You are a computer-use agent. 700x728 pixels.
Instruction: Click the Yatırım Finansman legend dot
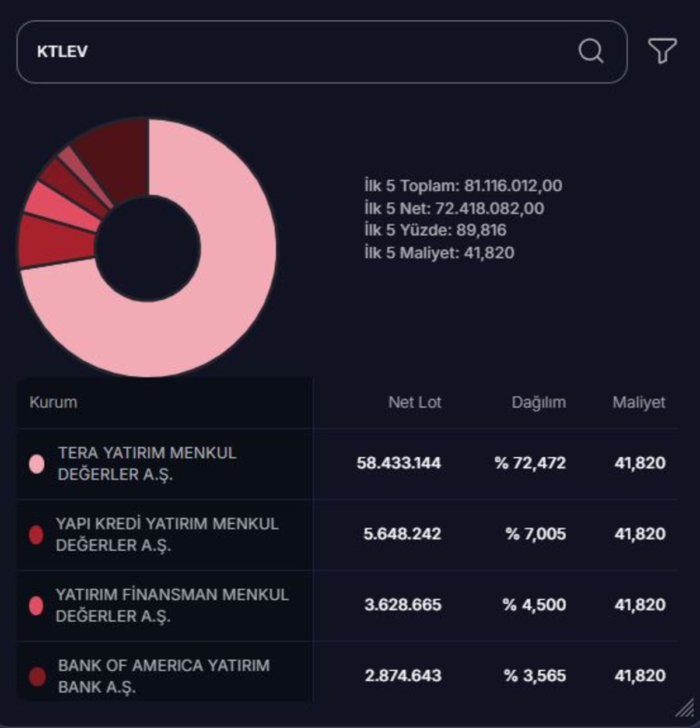pos(36,605)
